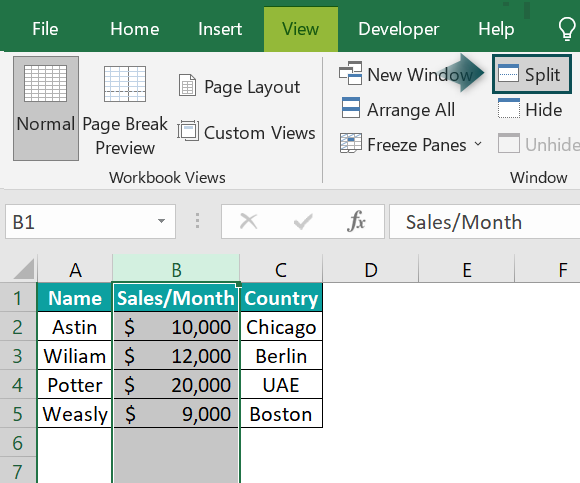Select row 7 header

(18, 470)
